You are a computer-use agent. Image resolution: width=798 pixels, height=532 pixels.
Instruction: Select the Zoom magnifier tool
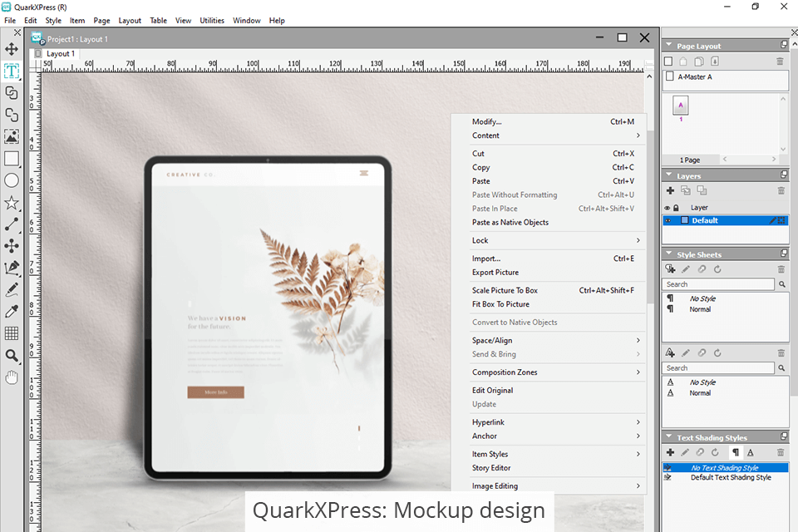tap(11, 355)
